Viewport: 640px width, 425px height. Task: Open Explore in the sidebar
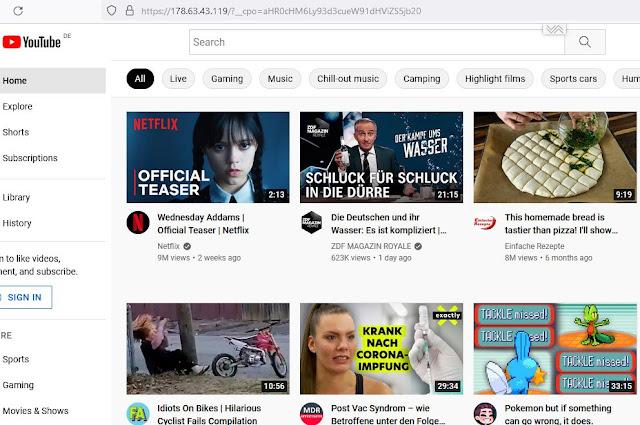53,107
